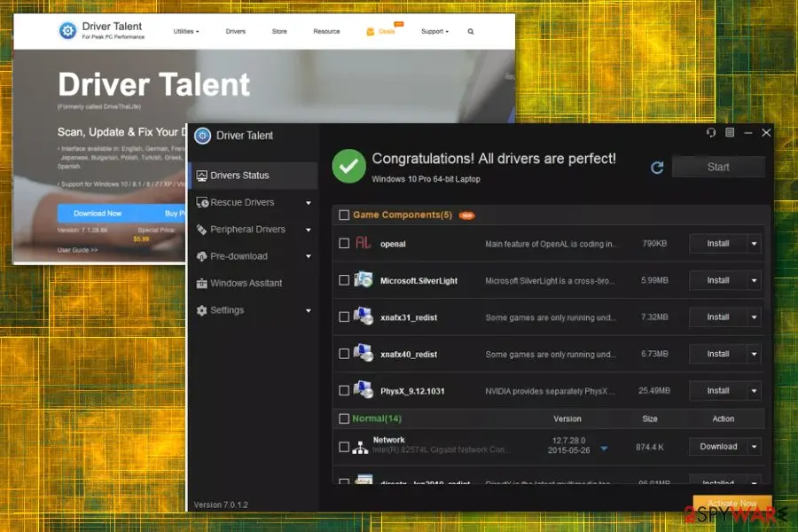798x532 pixels.
Task: Click the Network adapter icon
Action: [360, 448]
